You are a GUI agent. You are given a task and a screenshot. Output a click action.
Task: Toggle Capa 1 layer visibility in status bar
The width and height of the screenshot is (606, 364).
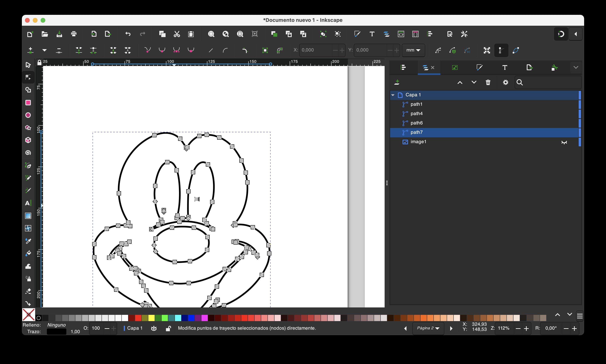click(154, 328)
